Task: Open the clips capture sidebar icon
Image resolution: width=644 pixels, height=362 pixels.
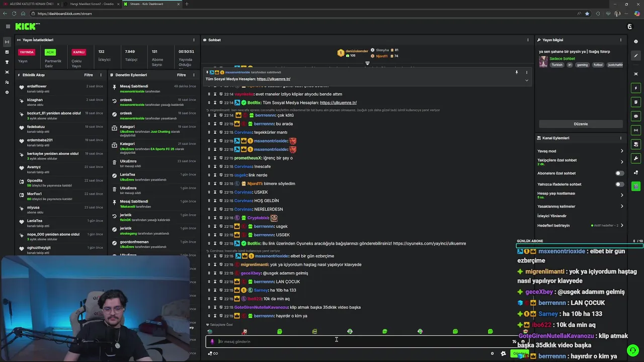Action: click(7, 72)
